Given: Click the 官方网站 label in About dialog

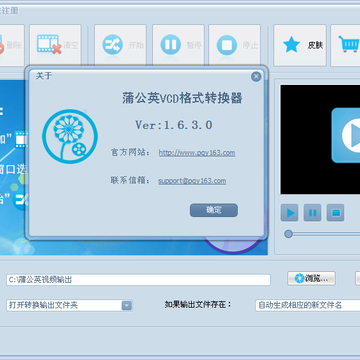Looking at the screenshot, I should tap(130, 153).
